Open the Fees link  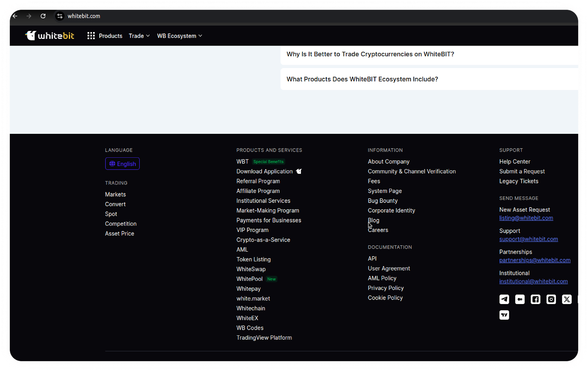(374, 181)
